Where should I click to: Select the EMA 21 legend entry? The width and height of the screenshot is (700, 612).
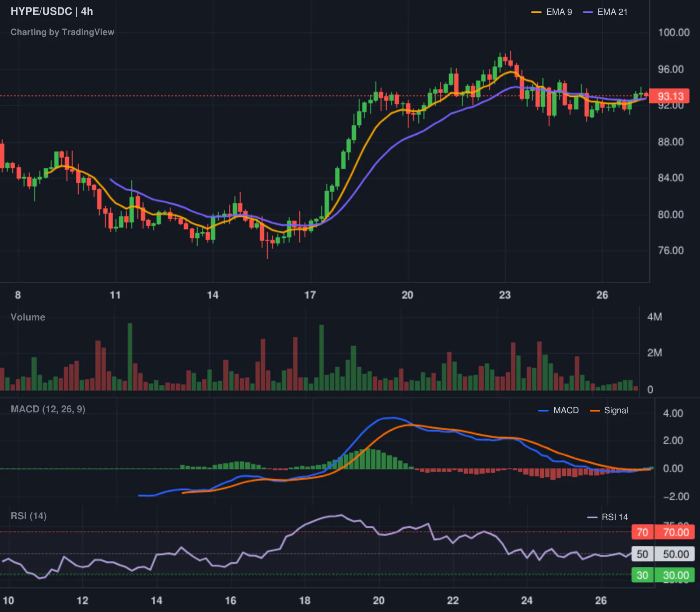click(x=605, y=12)
